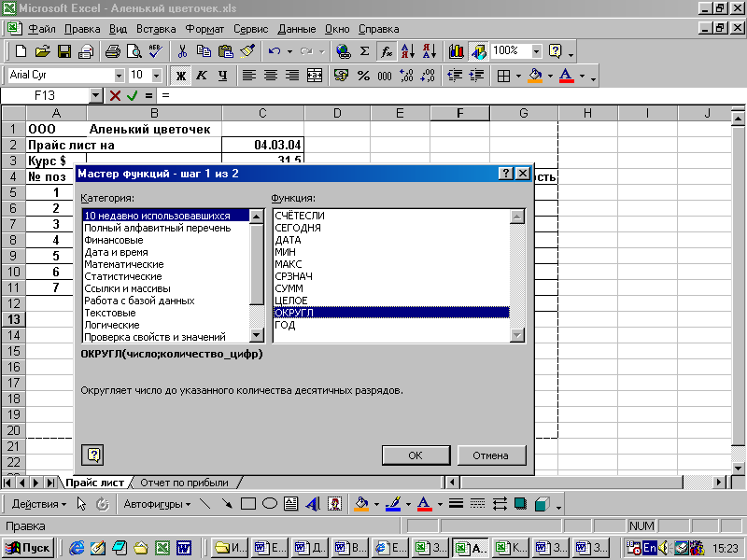Expand the Fill Color dropdown arrow
The height and width of the screenshot is (560, 747).
[550, 76]
